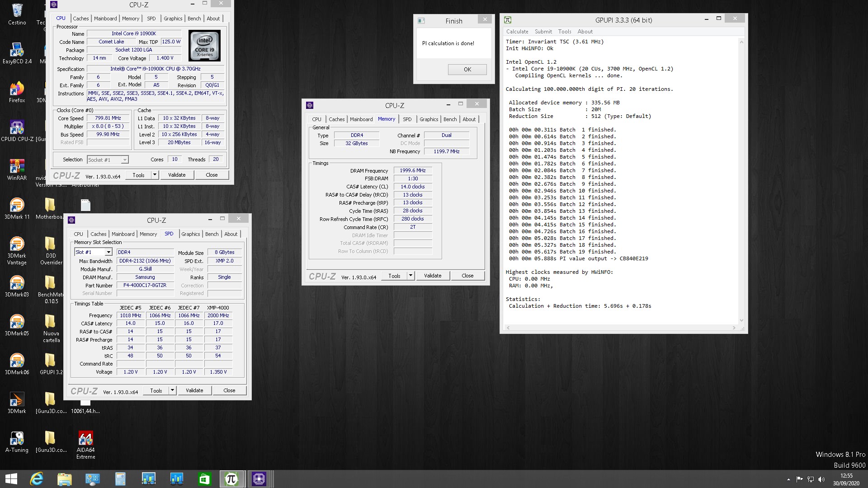Open Graphics tab in SPD CPU-Z window
This screenshot has width=868, height=488.
[191, 234]
